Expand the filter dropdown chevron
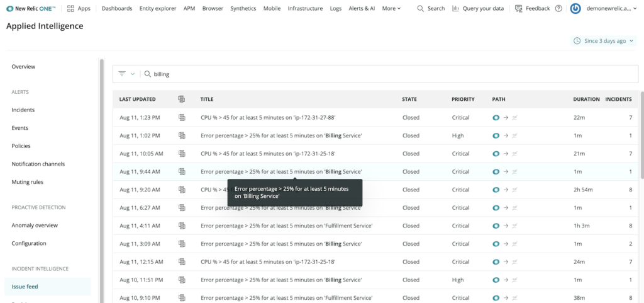The width and height of the screenshot is (644, 303). click(132, 74)
